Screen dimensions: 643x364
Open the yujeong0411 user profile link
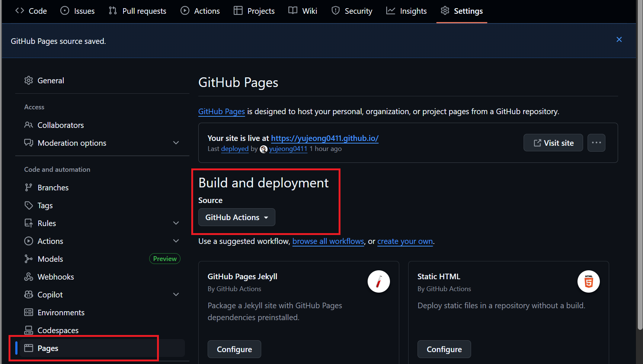pyautogui.click(x=288, y=149)
